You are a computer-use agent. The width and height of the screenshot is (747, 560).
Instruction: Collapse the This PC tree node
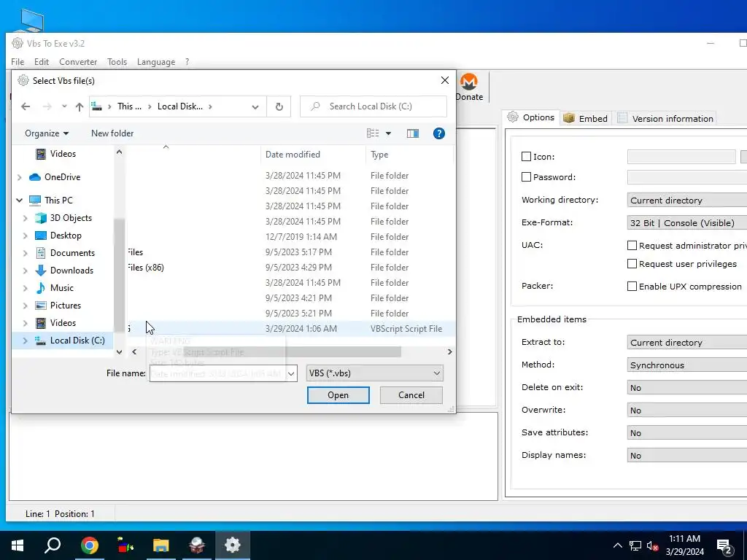tap(19, 201)
